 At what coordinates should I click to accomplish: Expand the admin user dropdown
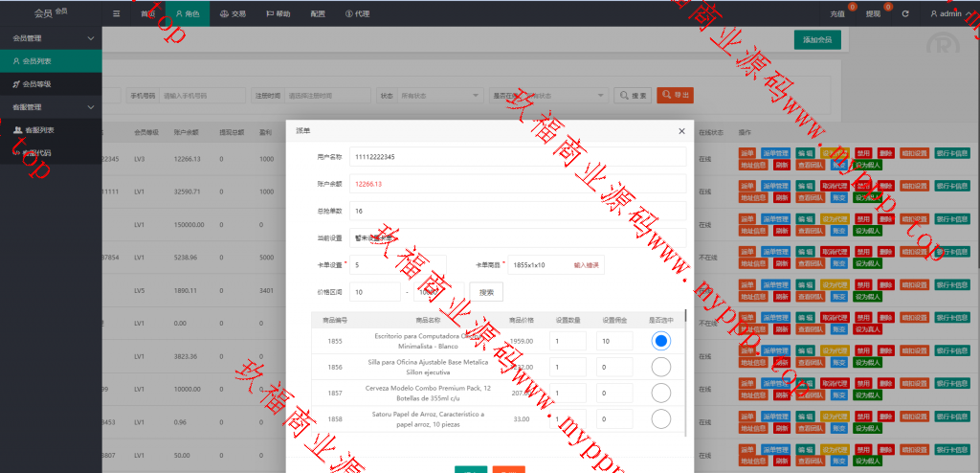click(947, 13)
